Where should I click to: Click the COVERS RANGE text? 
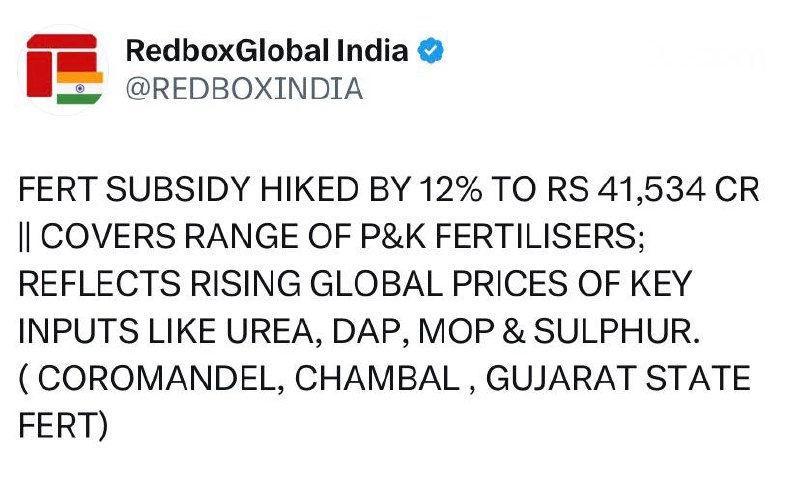tap(175, 238)
